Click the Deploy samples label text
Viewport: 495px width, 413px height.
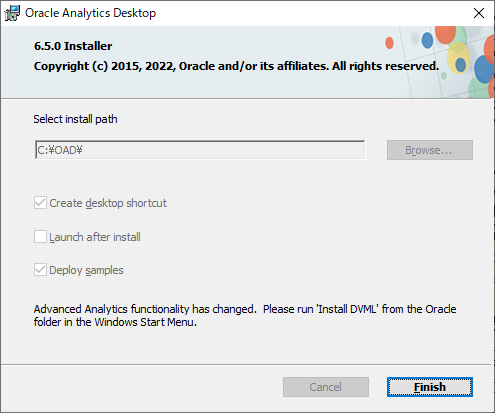(x=86, y=270)
